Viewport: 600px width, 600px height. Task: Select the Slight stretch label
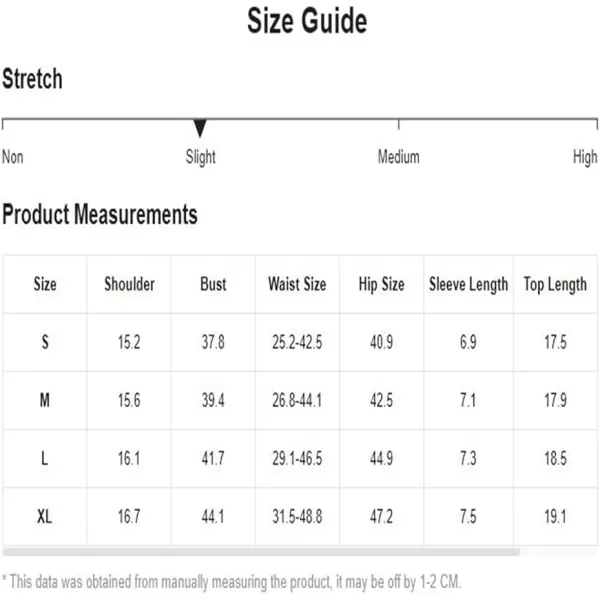click(x=201, y=157)
